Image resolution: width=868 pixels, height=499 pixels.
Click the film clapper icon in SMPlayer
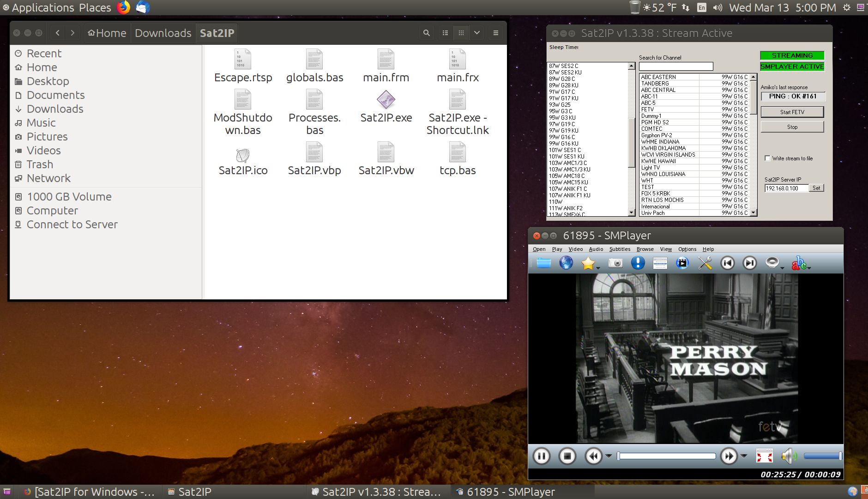tap(682, 263)
